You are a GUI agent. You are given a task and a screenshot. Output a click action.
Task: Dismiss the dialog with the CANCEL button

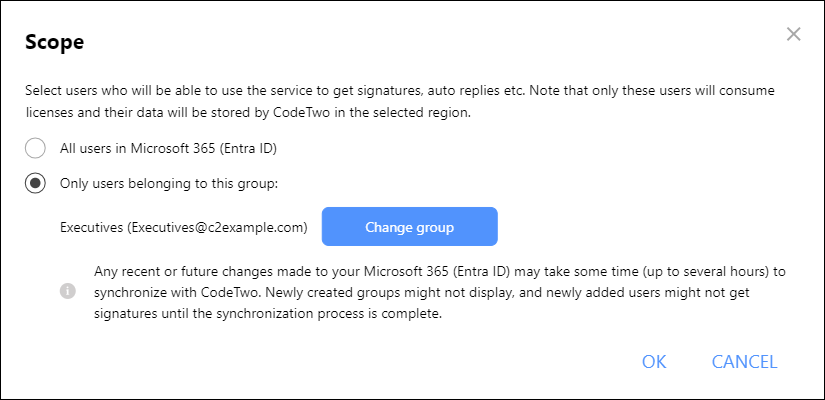pos(744,362)
